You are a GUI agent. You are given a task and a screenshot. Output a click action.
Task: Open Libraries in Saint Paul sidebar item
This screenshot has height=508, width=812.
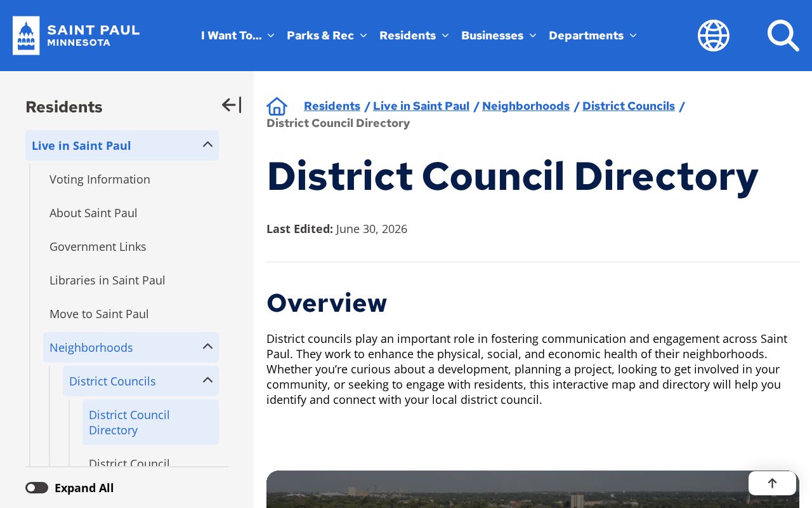[x=107, y=280]
